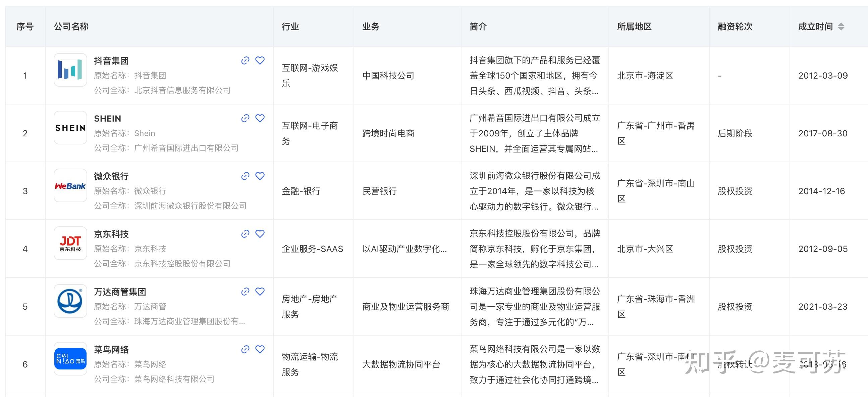This screenshot has height=397, width=868.
Task: Toggle the heart favorite for SHEIN
Action: [260, 118]
